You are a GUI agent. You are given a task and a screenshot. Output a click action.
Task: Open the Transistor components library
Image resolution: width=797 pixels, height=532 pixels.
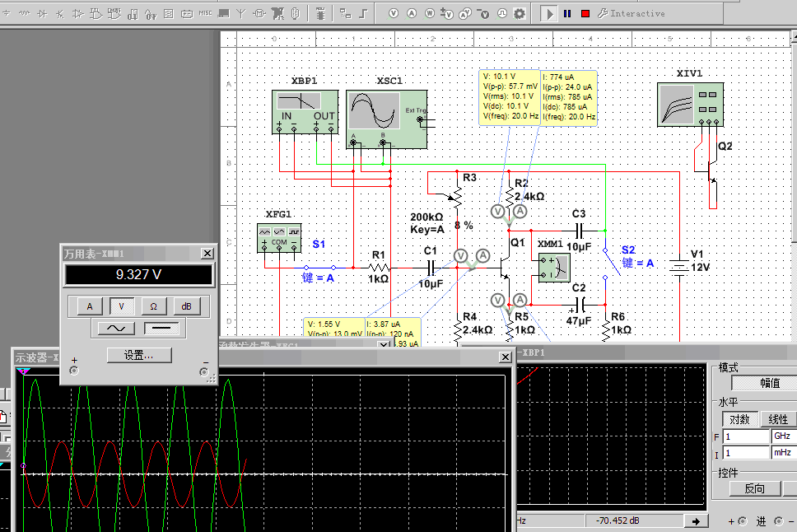click(60, 14)
